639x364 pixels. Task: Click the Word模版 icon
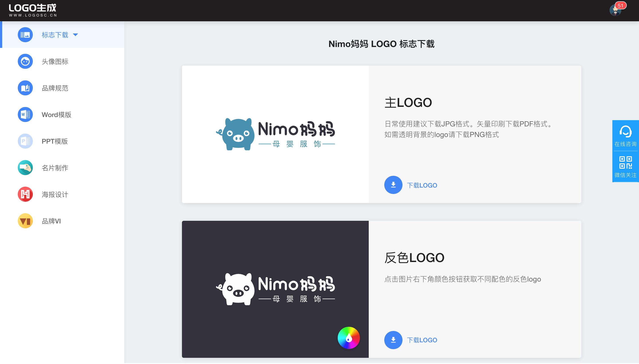click(25, 115)
